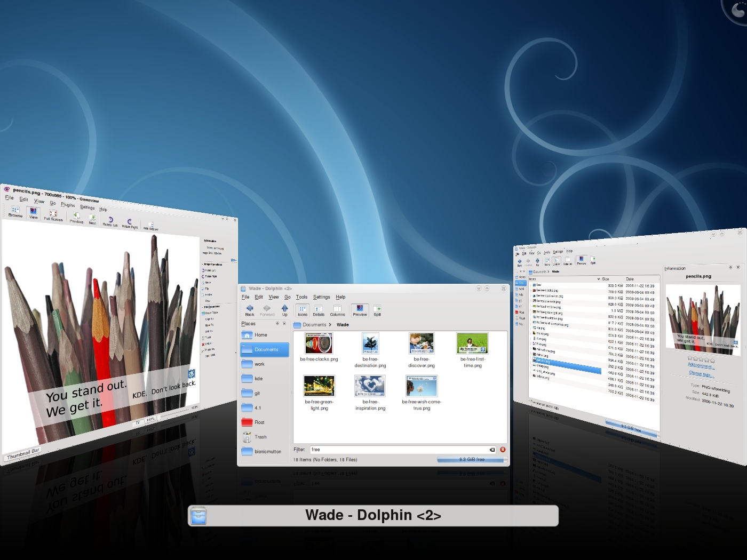Toggle Full Screen in Gwenview toolbar
Image resolution: width=747 pixels, height=560 pixels.
[x=53, y=215]
